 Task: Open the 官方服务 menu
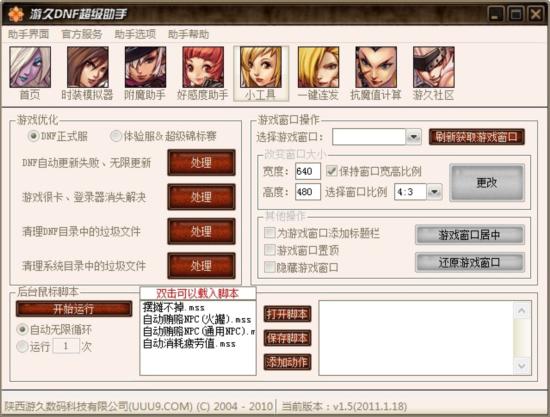[82, 34]
